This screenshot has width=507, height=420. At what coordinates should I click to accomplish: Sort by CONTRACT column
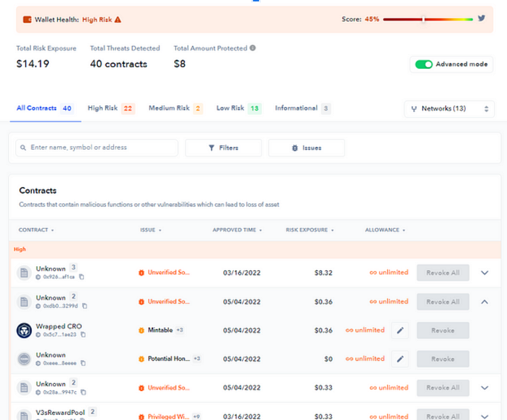tap(36, 230)
